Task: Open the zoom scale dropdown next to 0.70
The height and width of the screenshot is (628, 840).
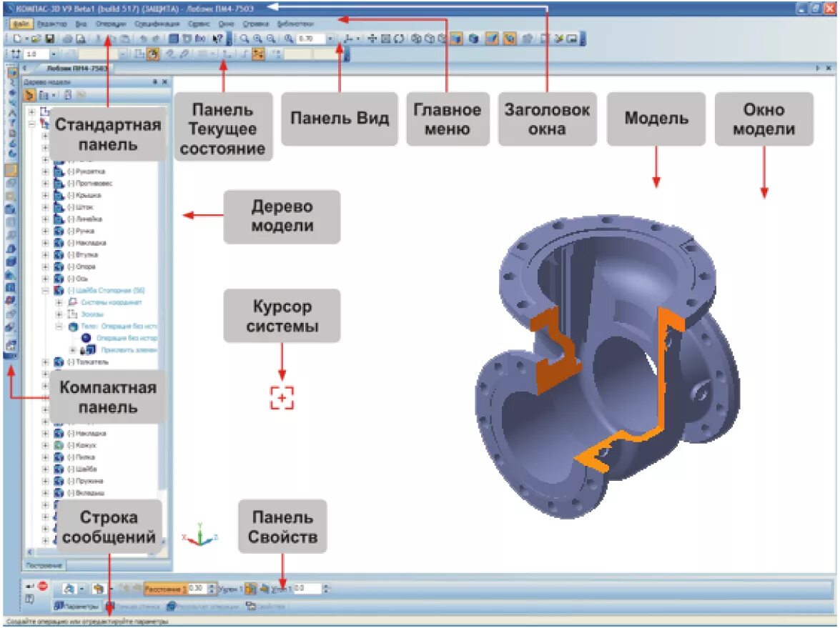Action: pyautogui.click(x=330, y=39)
